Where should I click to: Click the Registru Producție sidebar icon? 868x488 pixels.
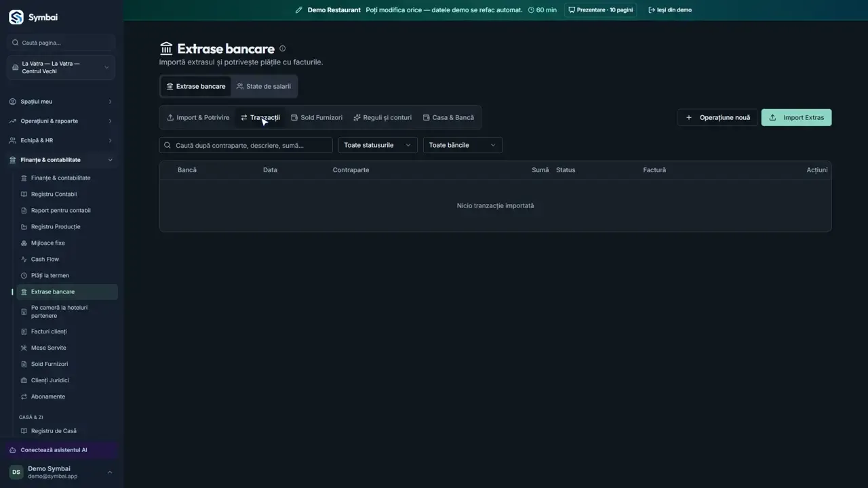pos(24,227)
